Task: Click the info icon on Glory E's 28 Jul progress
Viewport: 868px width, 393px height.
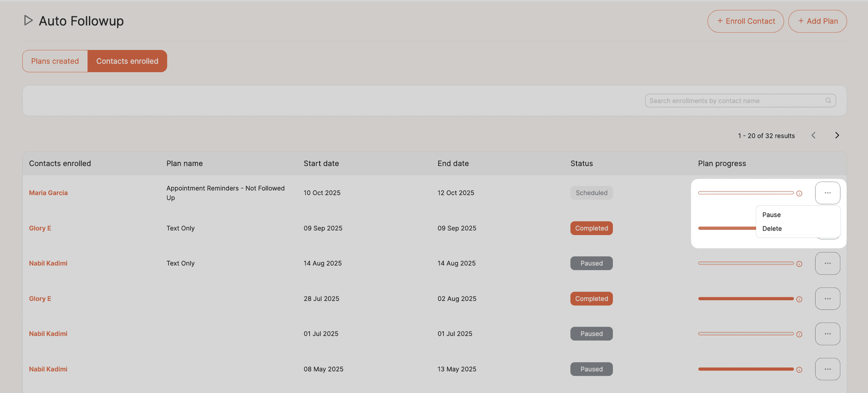Action: click(x=799, y=299)
